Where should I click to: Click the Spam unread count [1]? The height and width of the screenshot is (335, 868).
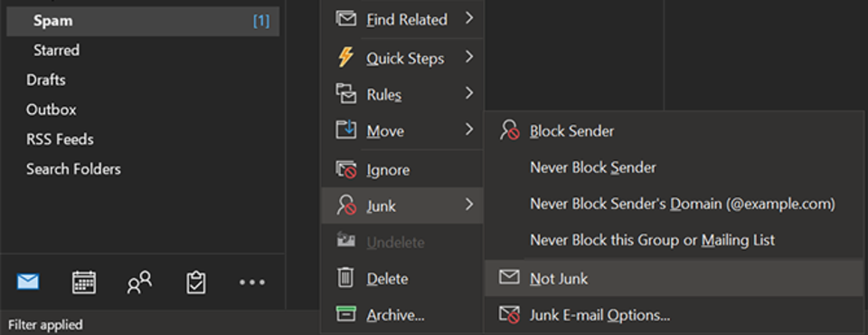[x=261, y=21]
